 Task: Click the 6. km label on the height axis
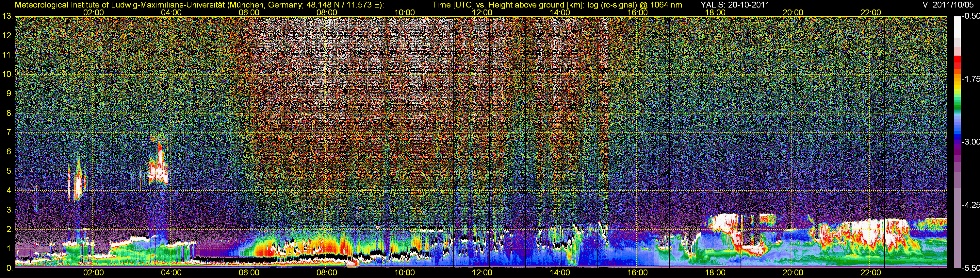[10, 152]
